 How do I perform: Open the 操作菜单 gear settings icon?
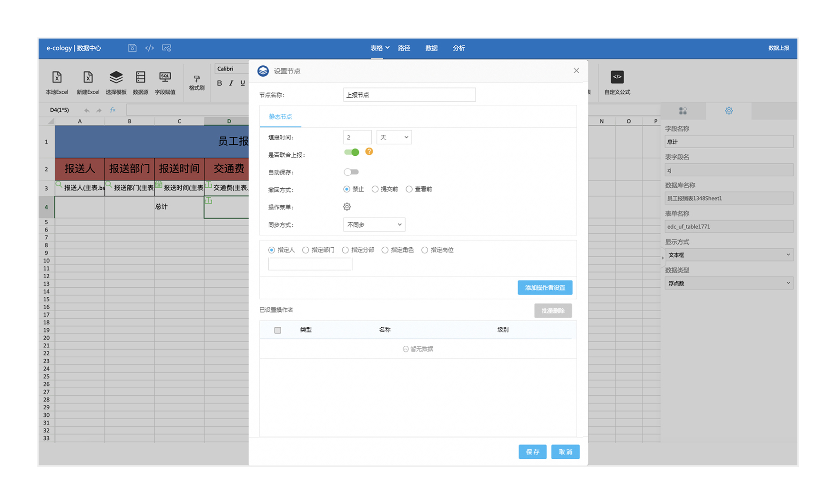347,207
